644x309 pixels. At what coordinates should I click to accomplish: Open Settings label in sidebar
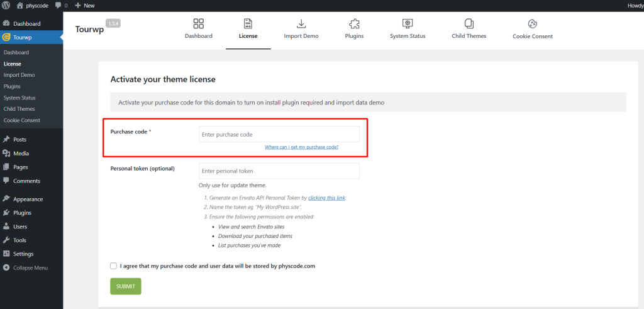point(23,254)
